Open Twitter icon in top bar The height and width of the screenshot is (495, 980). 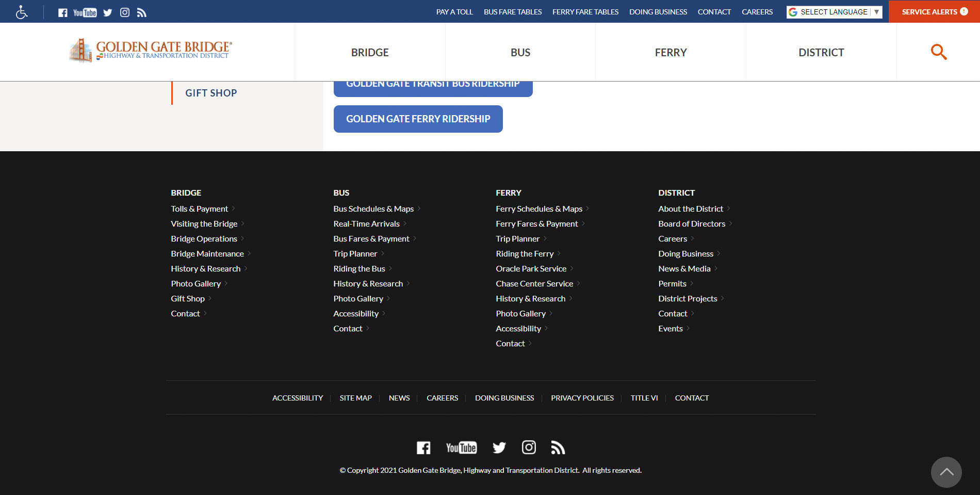click(x=107, y=12)
